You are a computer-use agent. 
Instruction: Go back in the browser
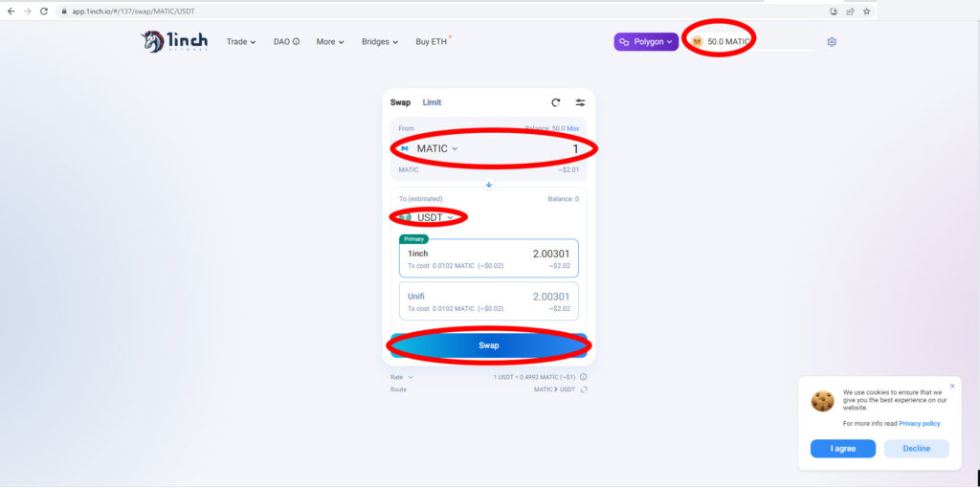pyautogui.click(x=11, y=11)
